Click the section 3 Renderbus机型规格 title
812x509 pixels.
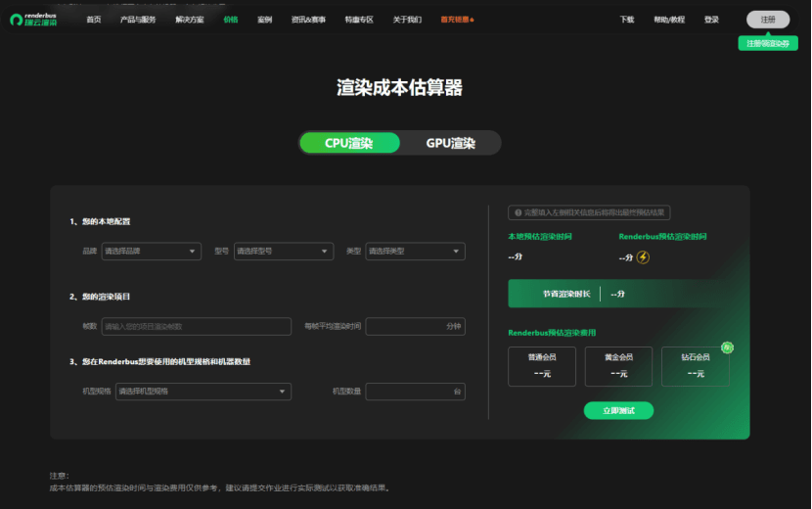pyautogui.click(x=160, y=362)
